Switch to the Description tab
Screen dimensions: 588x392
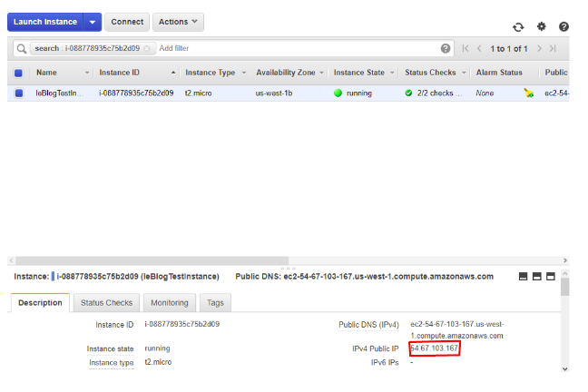[40, 303]
